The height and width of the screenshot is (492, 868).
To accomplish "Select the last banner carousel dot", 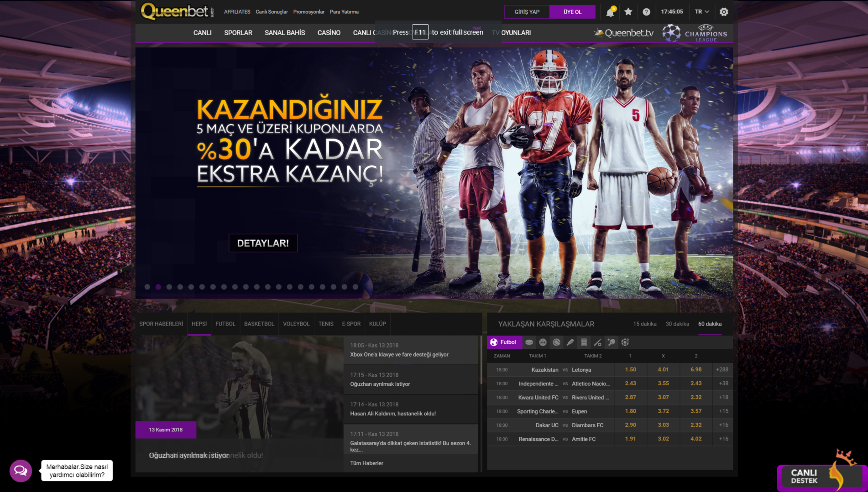I will point(356,287).
